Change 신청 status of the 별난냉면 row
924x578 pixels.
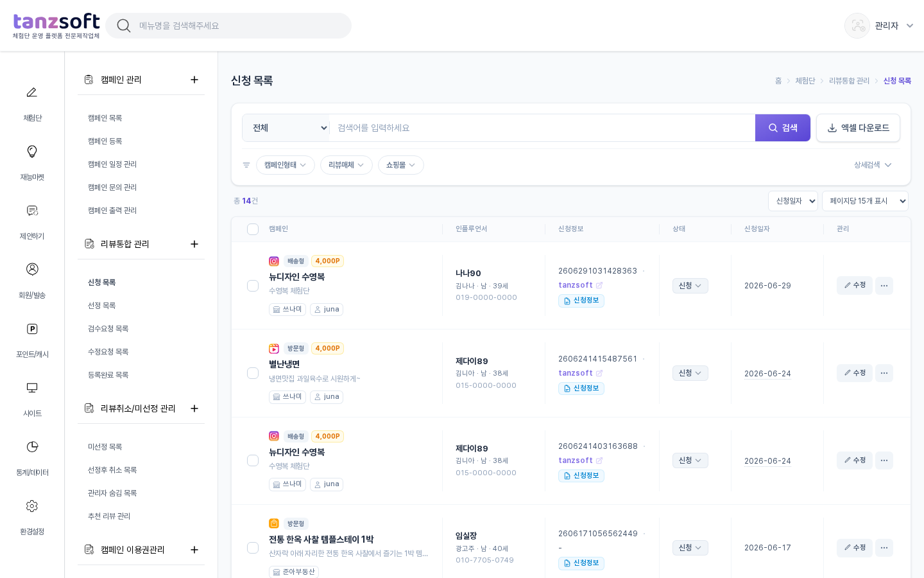coord(690,373)
